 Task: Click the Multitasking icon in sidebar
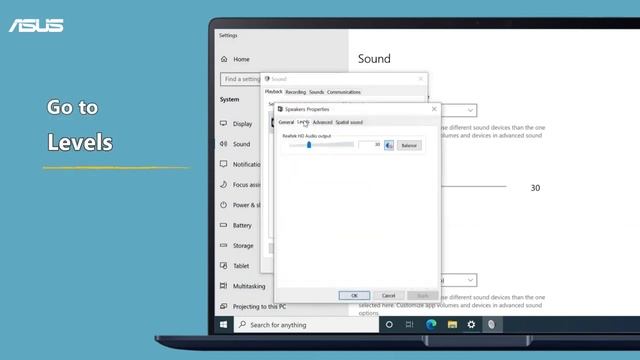[x=223, y=286]
